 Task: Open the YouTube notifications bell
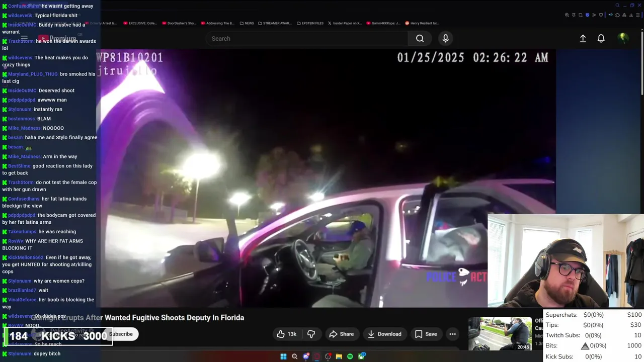pyautogui.click(x=601, y=39)
